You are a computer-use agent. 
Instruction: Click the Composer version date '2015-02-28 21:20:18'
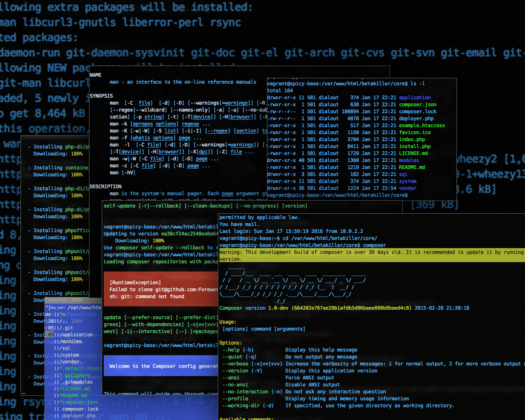pyautogui.click(x=442, y=308)
